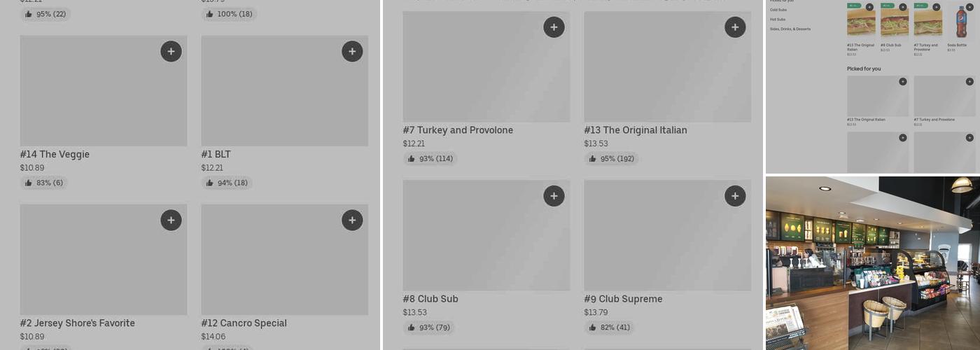This screenshot has height=350, width=980.
Task: Open the coffee shop interior photo
Action: coord(872,263)
